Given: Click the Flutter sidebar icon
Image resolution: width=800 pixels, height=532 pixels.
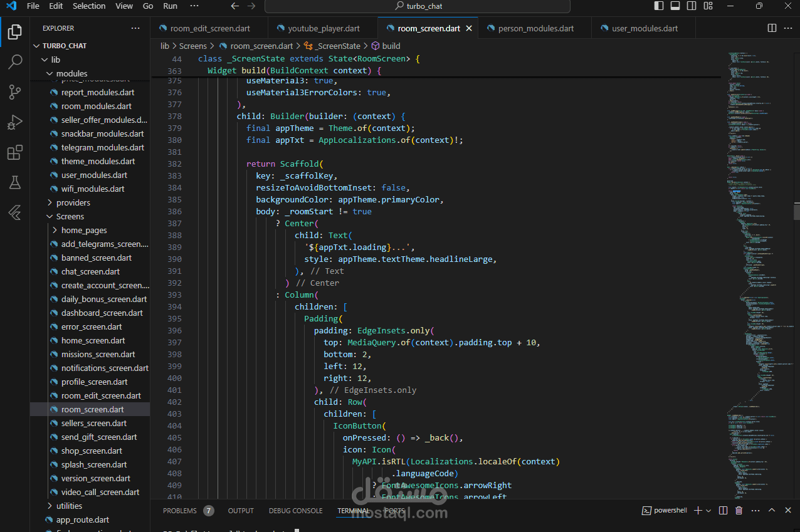Looking at the screenshot, I should click(x=15, y=212).
